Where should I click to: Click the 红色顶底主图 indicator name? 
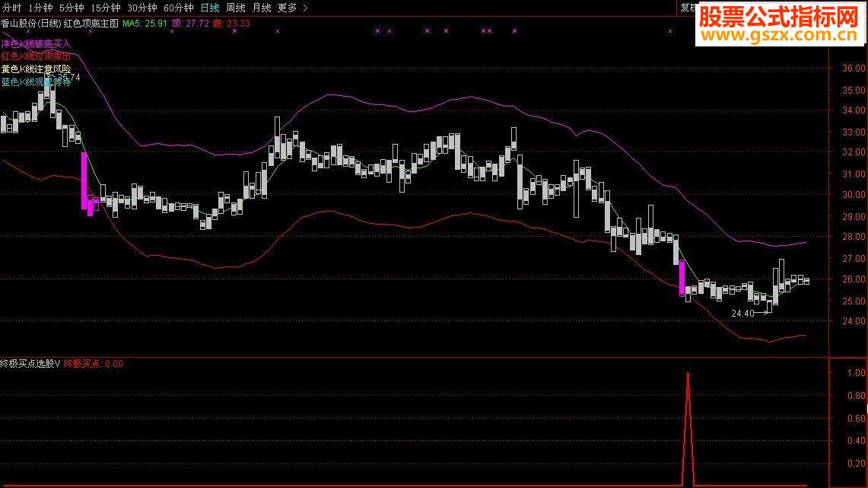(91, 24)
